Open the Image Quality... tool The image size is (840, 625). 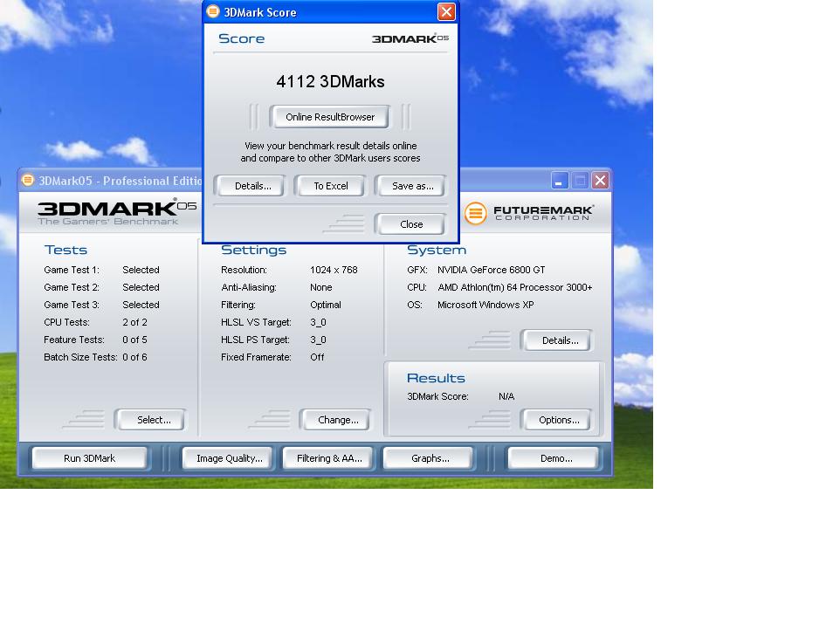click(229, 458)
